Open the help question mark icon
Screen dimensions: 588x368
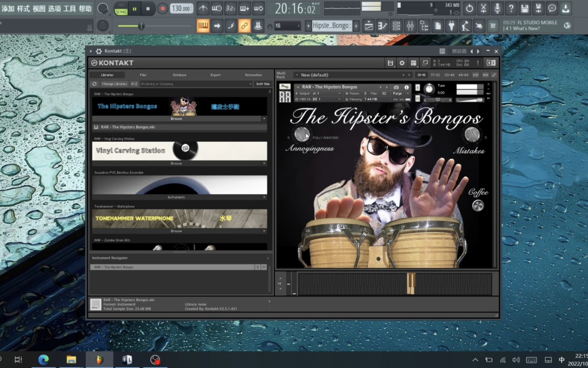511,8
